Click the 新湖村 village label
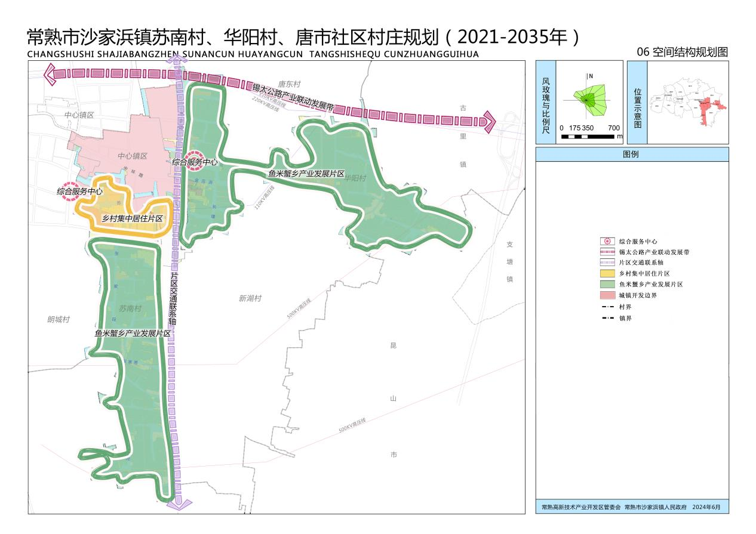This screenshot has height=534, width=756. (250, 298)
